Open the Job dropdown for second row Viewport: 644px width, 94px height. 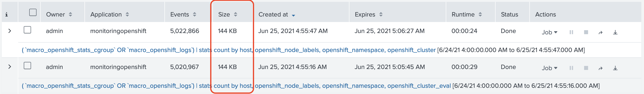point(549,68)
